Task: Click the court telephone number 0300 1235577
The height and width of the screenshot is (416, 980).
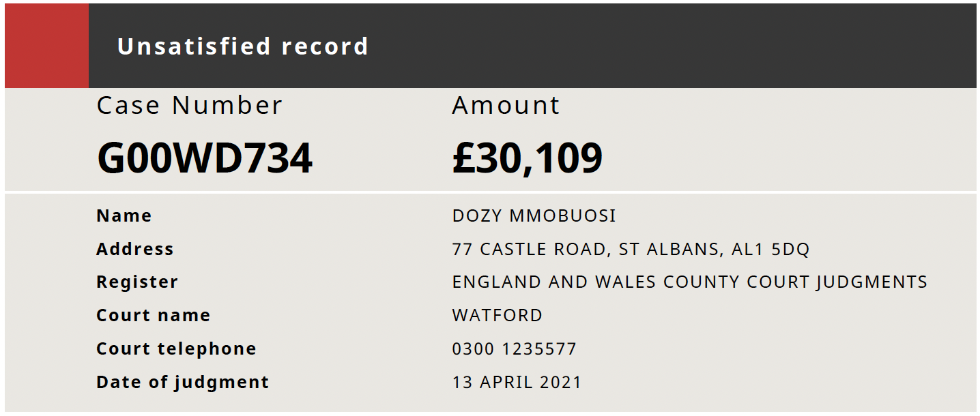Action: pos(515,349)
